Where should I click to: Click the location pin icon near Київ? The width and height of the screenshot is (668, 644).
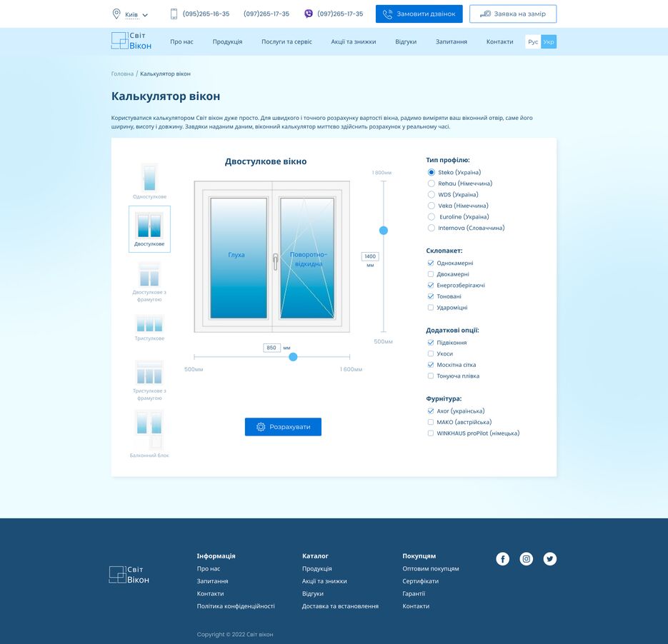point(116,14)
